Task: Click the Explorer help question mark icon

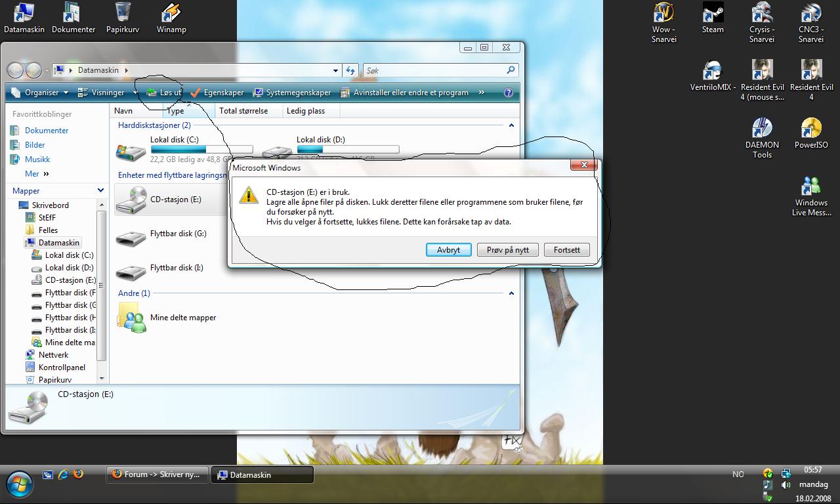Action: click(x=508, y=93)
